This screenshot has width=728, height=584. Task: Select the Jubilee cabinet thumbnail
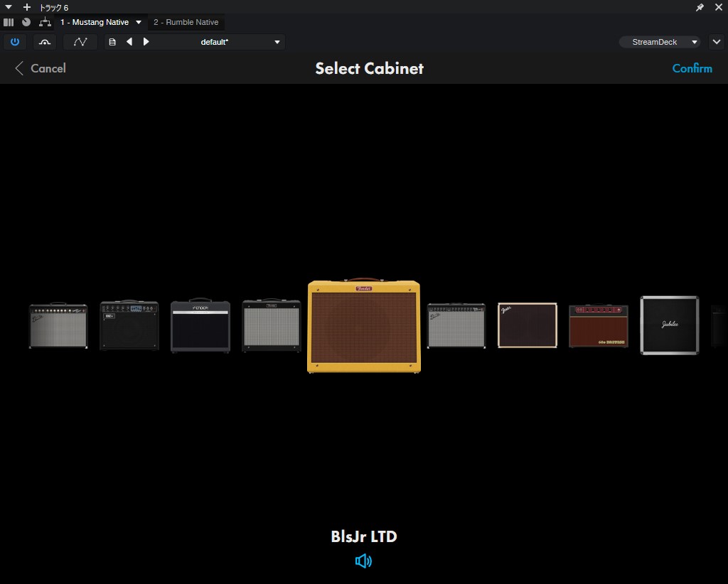pyautogui.click(x=669, y=325)
